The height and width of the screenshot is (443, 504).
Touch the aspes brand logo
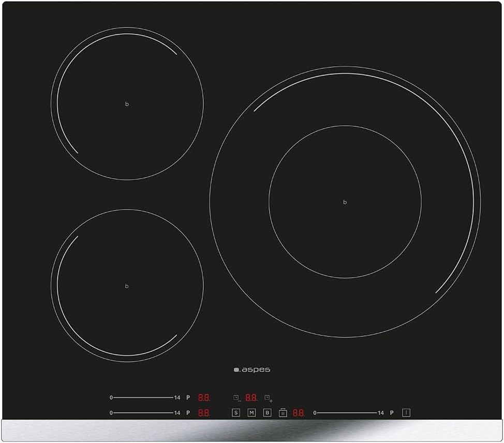click(x=252, y=370)
